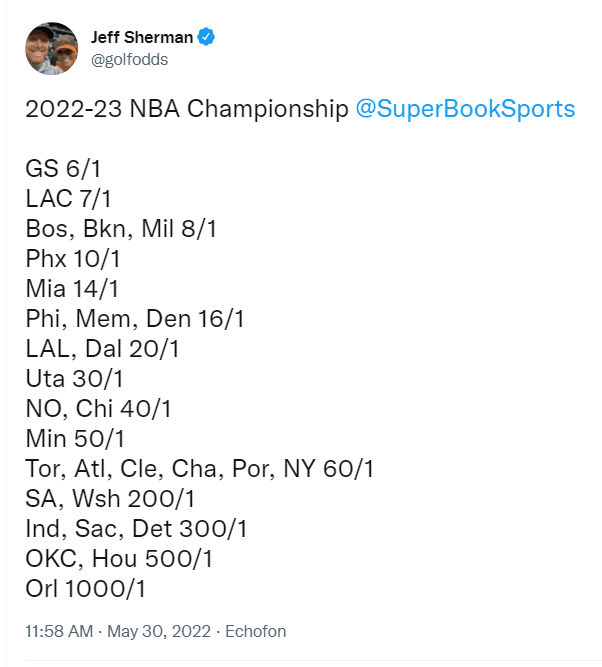Click the "LAC 7/1" odds line
Viewport: 602px width, 667px height.
click(70, 199)
